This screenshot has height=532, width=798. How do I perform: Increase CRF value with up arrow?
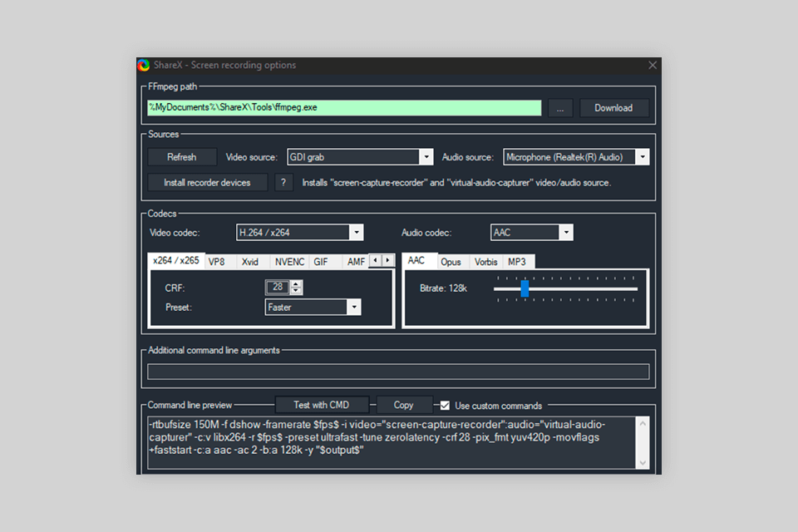(x=296, y=283)
